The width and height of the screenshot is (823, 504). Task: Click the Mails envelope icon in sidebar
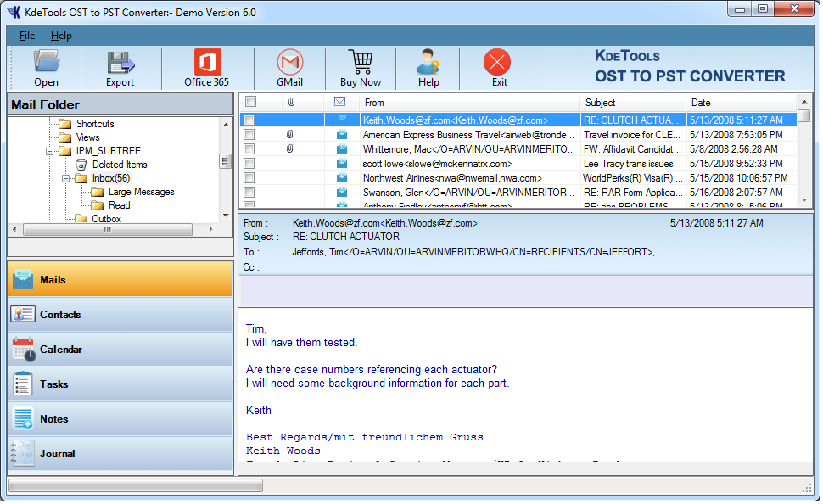coord(23,280)
